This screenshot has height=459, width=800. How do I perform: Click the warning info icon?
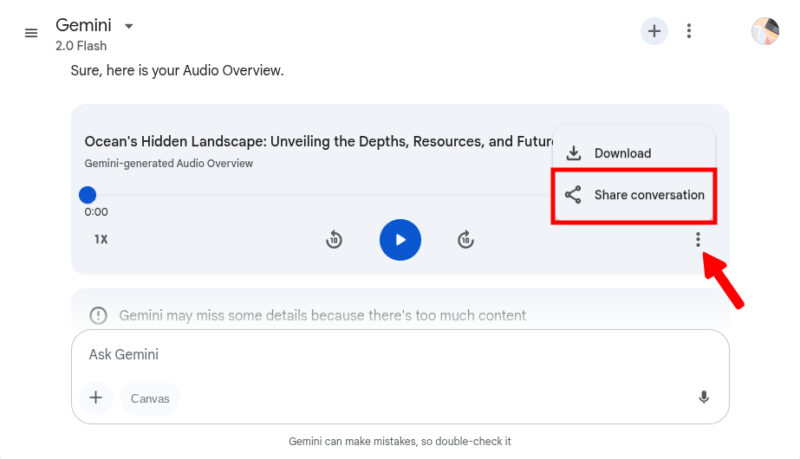click(98, 315)
